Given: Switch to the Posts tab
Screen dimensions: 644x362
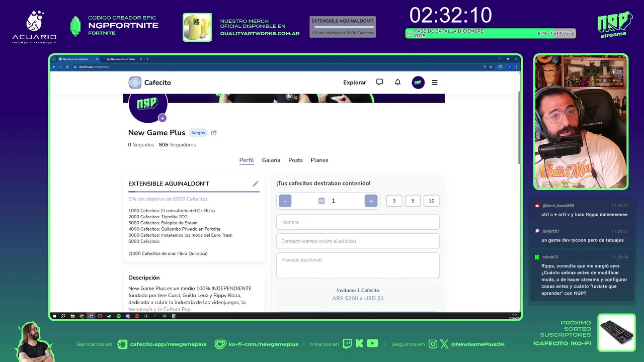Looking at the screenshot, I should (x=295, y=160).
